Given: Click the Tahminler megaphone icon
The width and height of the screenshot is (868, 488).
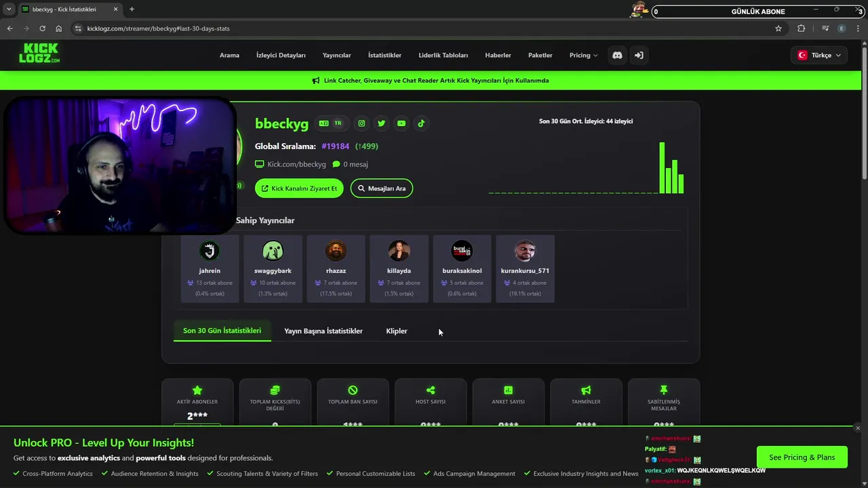Looking at the screenshot, I should pyautogui.click(x=586, y=390).
